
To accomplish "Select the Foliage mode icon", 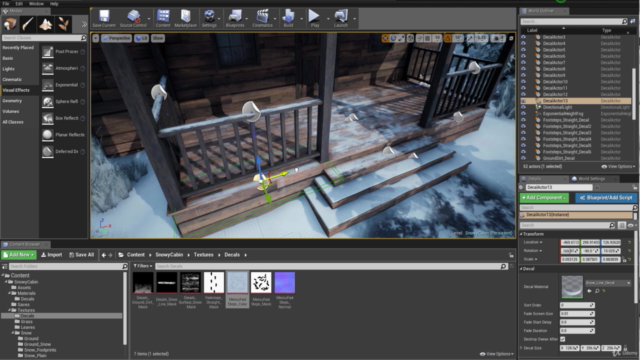I will click(x=63, y=24).
